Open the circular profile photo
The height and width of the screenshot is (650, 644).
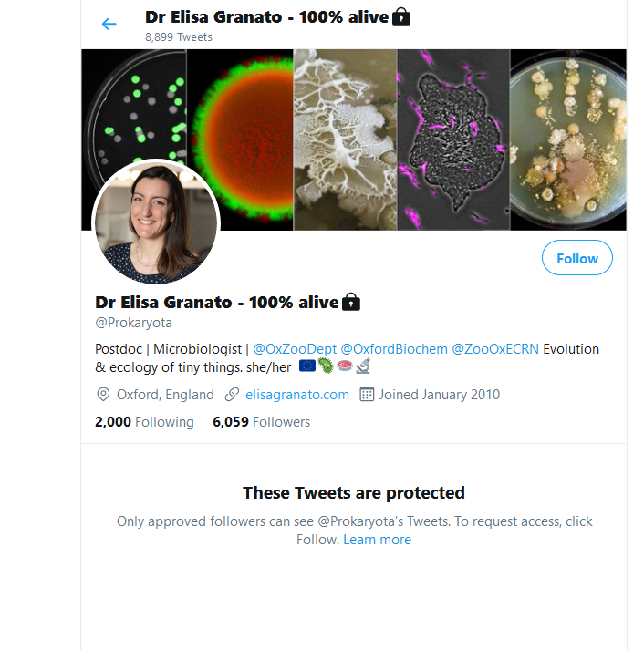[x=156, y=222]
